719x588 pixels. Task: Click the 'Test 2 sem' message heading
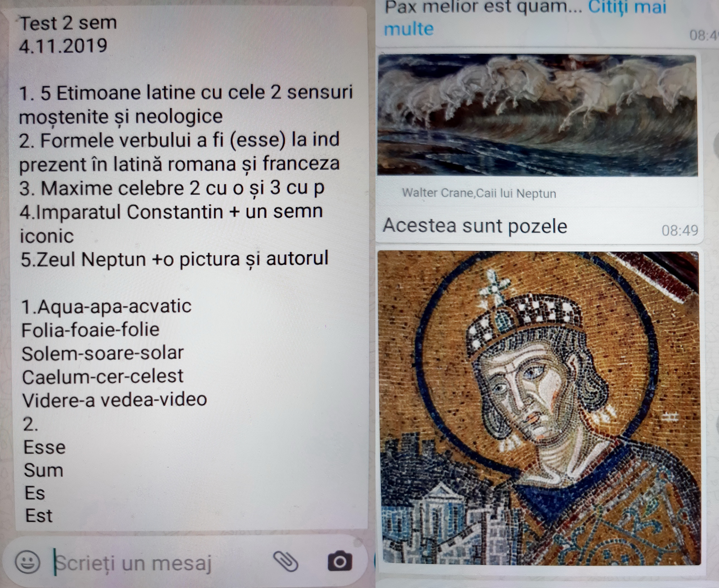68,23
